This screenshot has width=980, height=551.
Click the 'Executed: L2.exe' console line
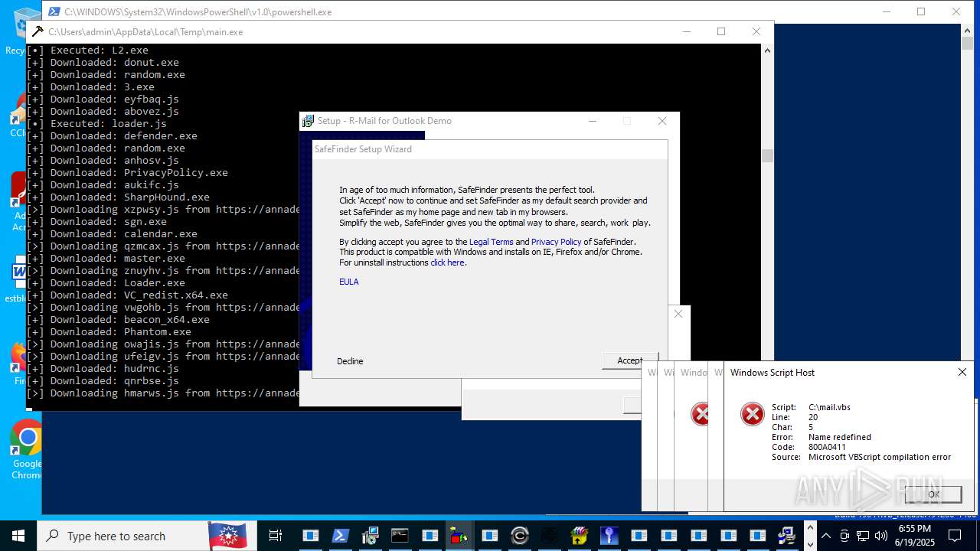[87, 51]
